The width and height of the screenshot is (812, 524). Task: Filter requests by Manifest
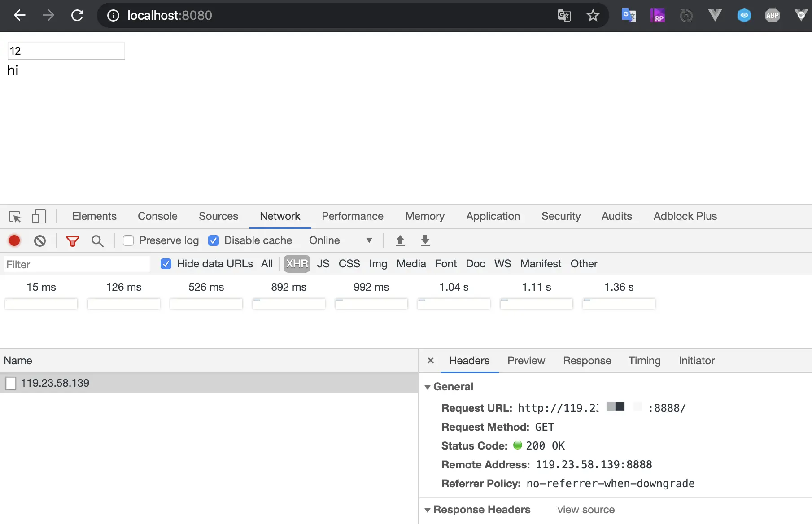point(541,264)
